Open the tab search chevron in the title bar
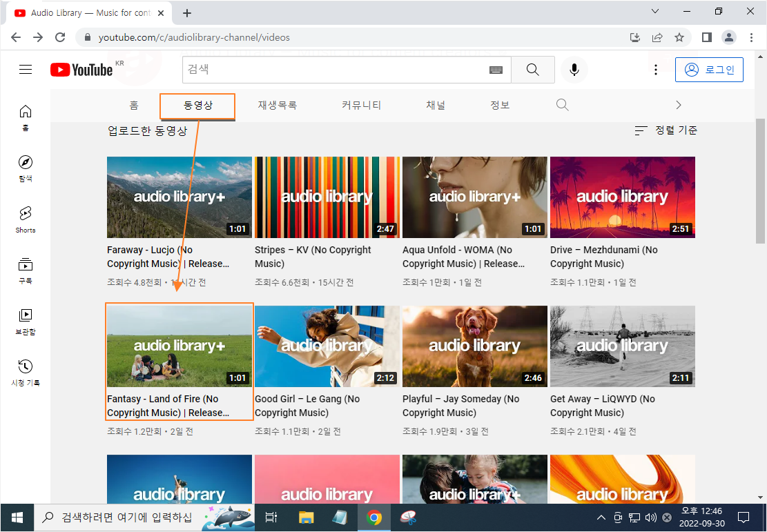Viewport: 767px width, 532px height. pos(655,11)
